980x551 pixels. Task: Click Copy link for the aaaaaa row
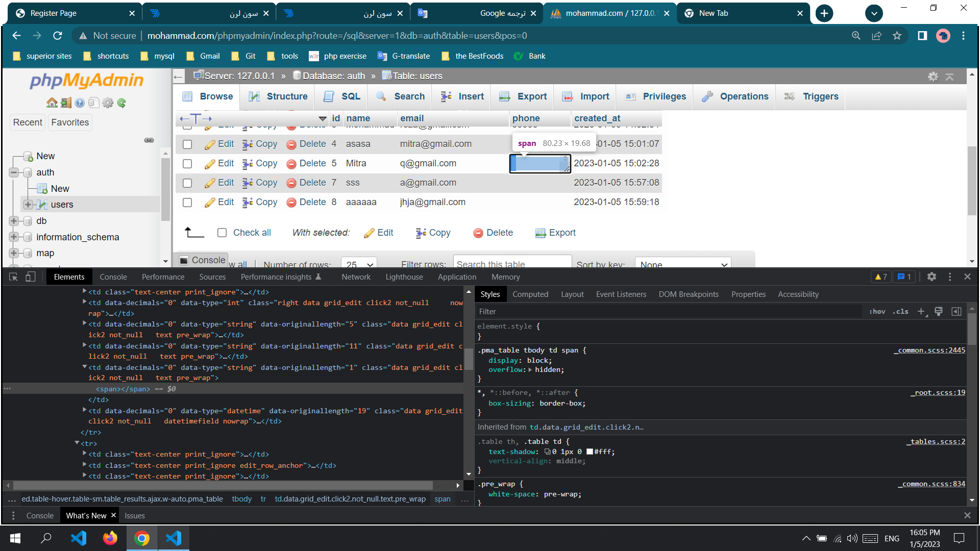(x=260, y=202)
